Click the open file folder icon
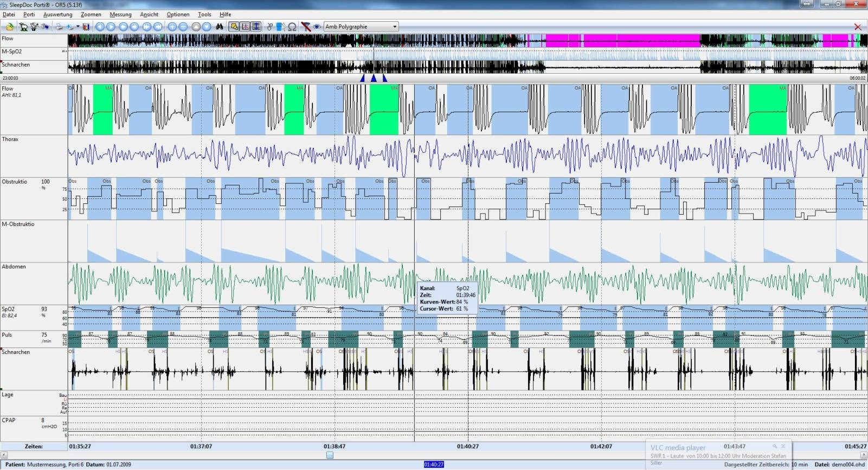Screen dimensions: 868x470 pos(9,27)
